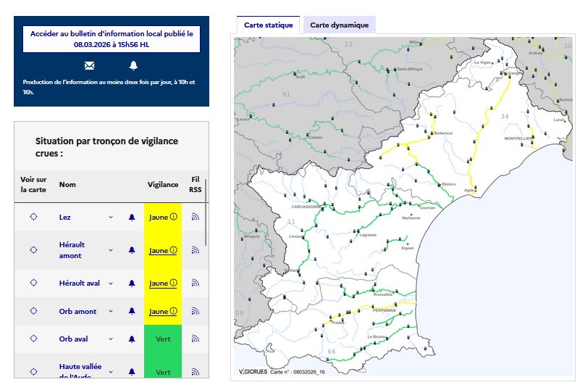Show Haute vallée de l'Aude on map
588x385 pixels.
pos(33,371)
